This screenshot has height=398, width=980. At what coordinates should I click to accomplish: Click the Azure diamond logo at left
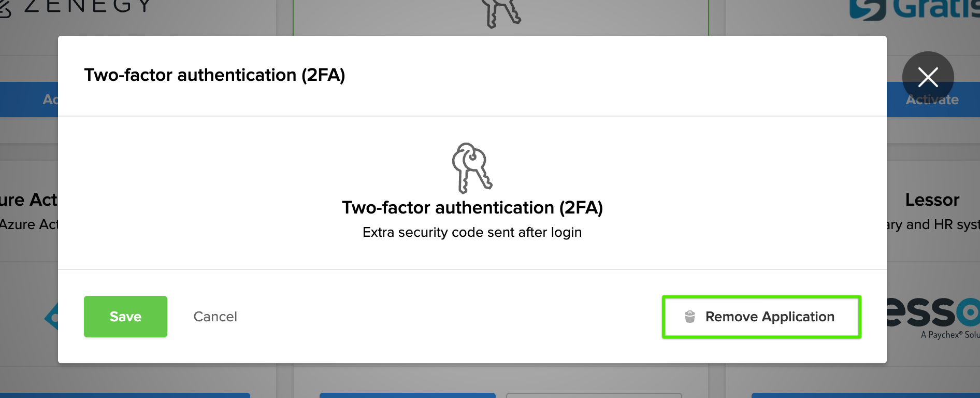[x=51, y=317]
